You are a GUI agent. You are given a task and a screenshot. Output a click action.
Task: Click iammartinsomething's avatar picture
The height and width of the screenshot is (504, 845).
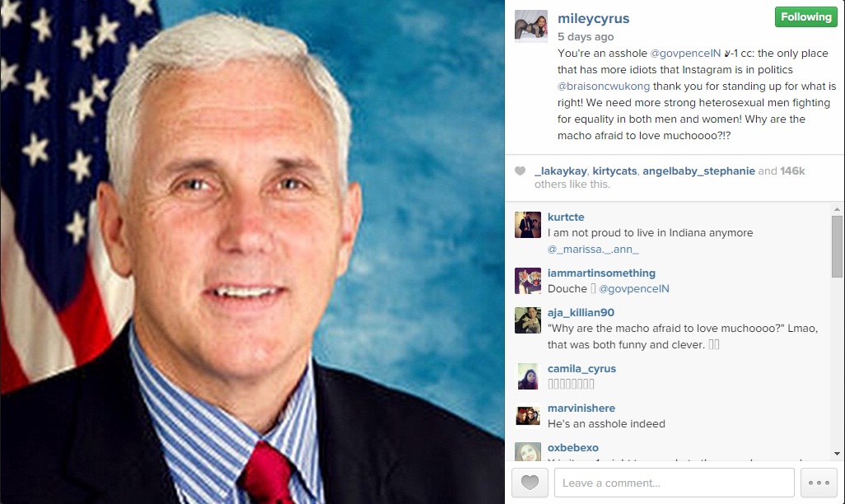tap(528, 281)
